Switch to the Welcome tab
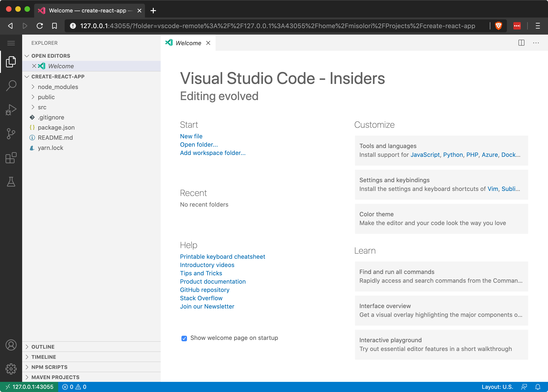This screenshot has width=548, height=392. pyautogui.click(x=188, y=43)
